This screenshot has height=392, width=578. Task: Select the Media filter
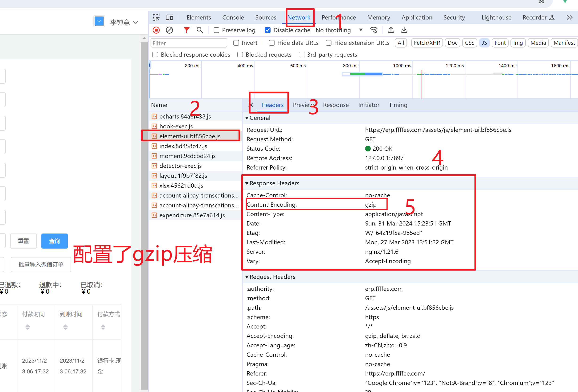click(538, 43)
